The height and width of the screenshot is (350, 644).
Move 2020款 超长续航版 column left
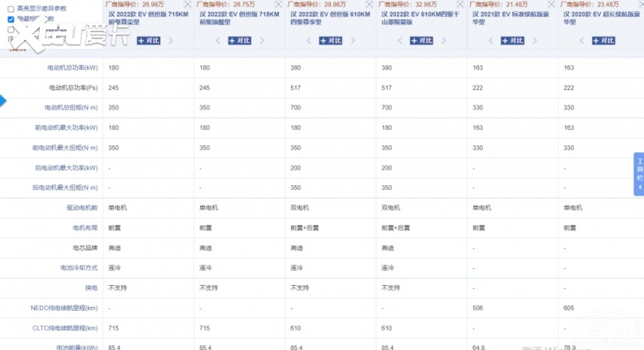581,41
